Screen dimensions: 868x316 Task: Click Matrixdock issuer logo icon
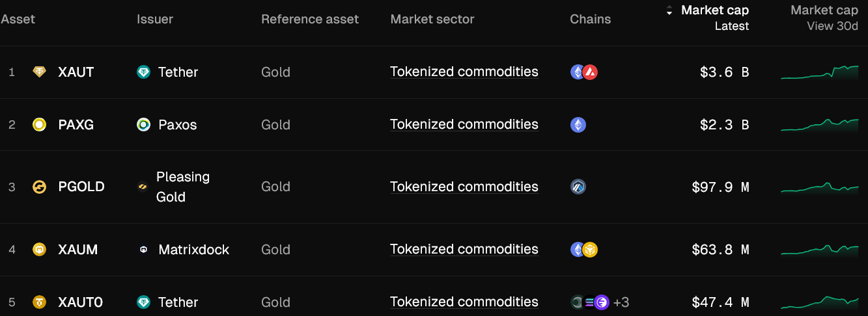(144, 250)
